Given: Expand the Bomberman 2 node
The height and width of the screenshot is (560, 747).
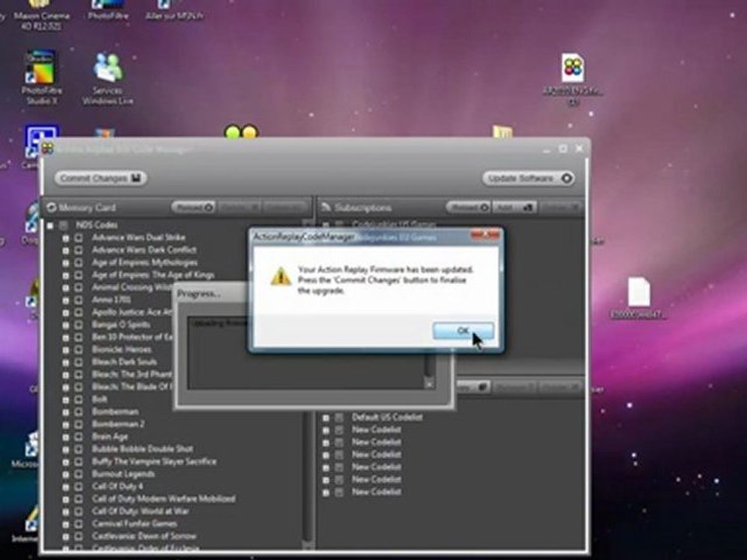Looking at the screenshot, I should coord(65,425).
